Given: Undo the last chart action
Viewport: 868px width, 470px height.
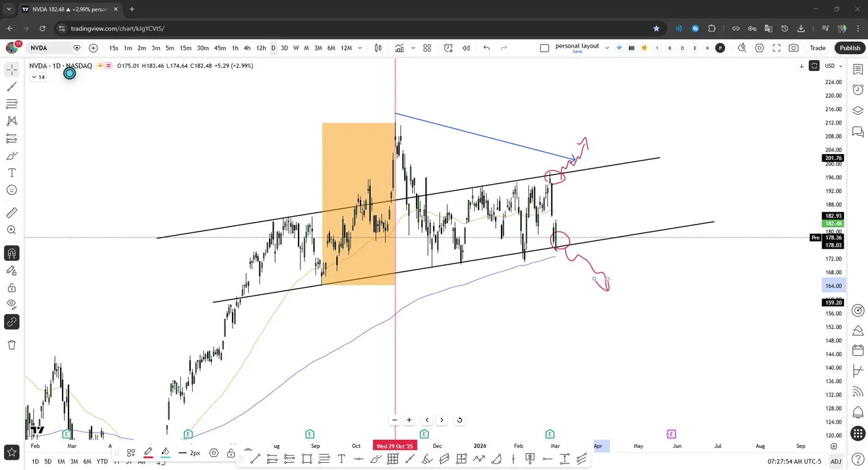Looking at the screenshot, I should tap(487, 48).
